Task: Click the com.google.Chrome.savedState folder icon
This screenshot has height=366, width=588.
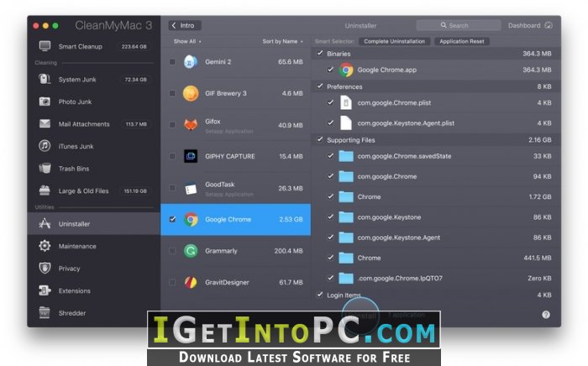Action: point(346,156)
